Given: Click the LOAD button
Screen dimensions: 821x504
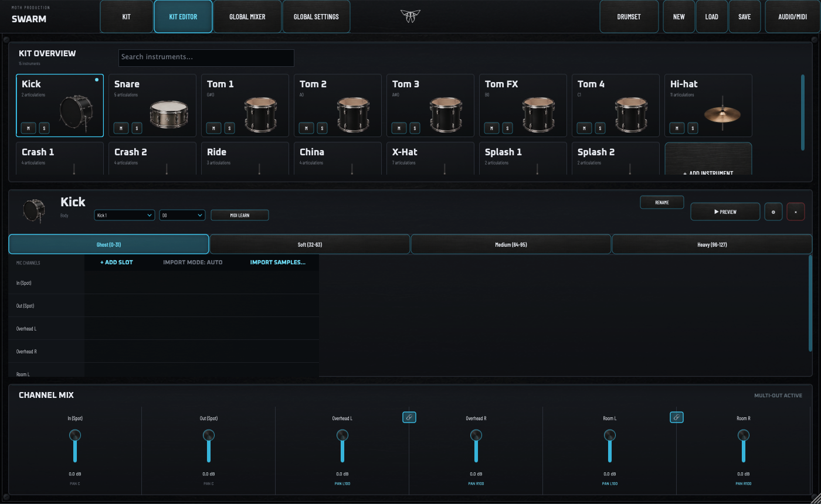Looking at the screenshot, I should point(712,16).
